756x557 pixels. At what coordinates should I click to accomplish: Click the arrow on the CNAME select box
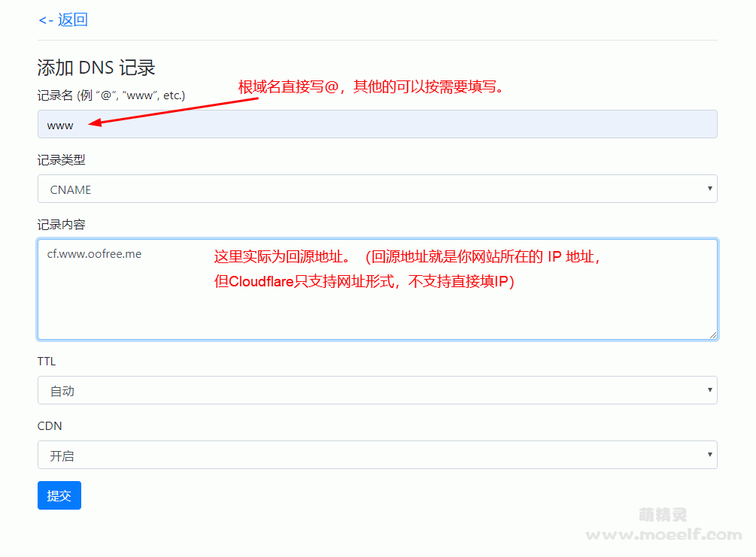[709, 189]
